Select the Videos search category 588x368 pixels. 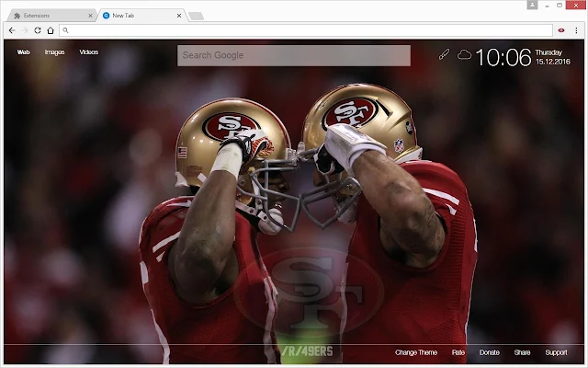pos(89,52)
